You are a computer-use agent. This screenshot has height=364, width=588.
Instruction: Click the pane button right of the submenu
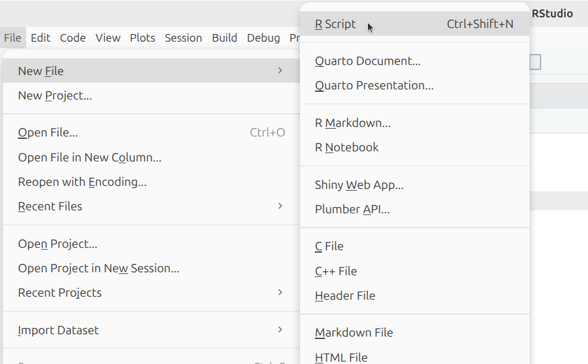(x=536, y=62)
